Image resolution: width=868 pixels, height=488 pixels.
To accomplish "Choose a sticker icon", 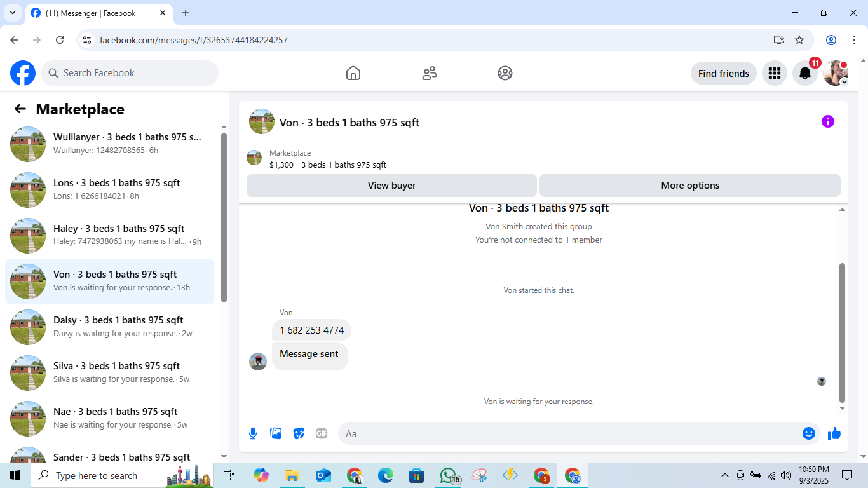I will coord(299,433).
